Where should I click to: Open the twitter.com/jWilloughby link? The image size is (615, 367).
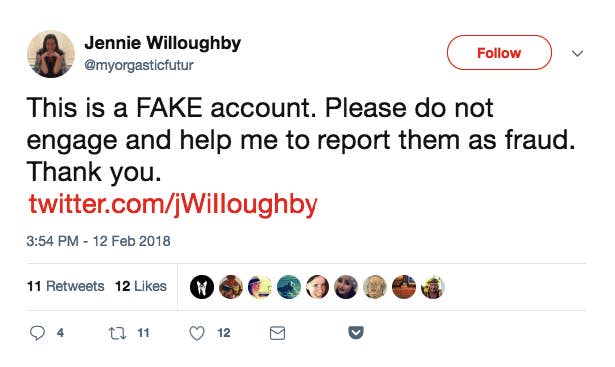pyautogui.click(x=173, y=205)
